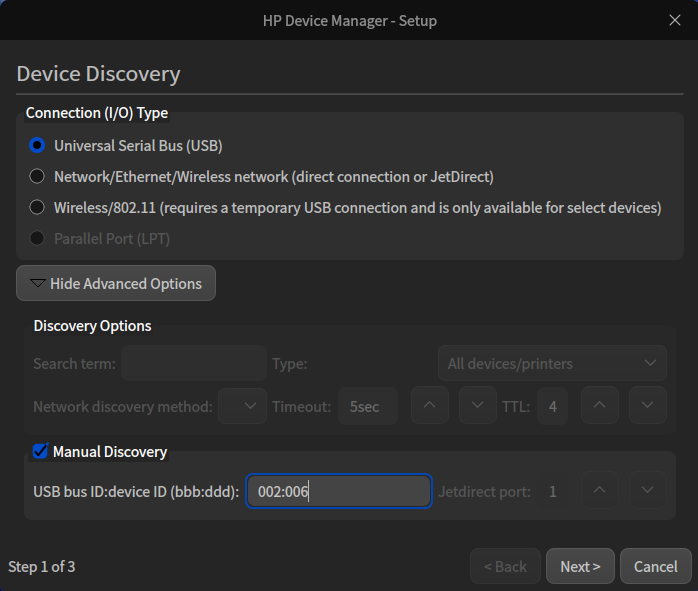Open the Type dropdown showing All devices/printers
This screenshot has width=698, height=591.
pyautogui.click(x=552, y=363)
